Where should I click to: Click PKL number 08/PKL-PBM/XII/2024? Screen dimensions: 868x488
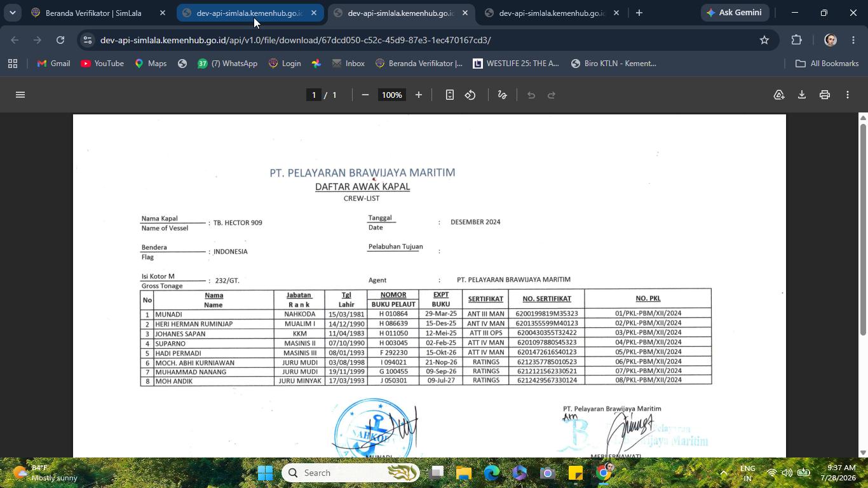(648, 380)
